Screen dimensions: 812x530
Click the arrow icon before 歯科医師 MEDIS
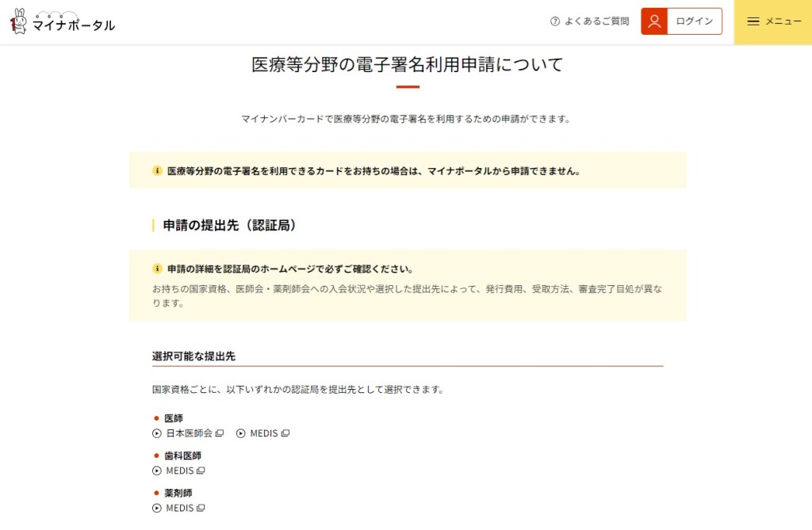coord(157,471)
